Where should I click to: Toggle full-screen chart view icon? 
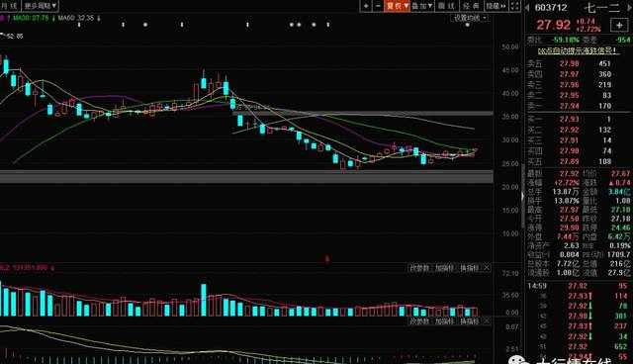(x=514, y=6)
